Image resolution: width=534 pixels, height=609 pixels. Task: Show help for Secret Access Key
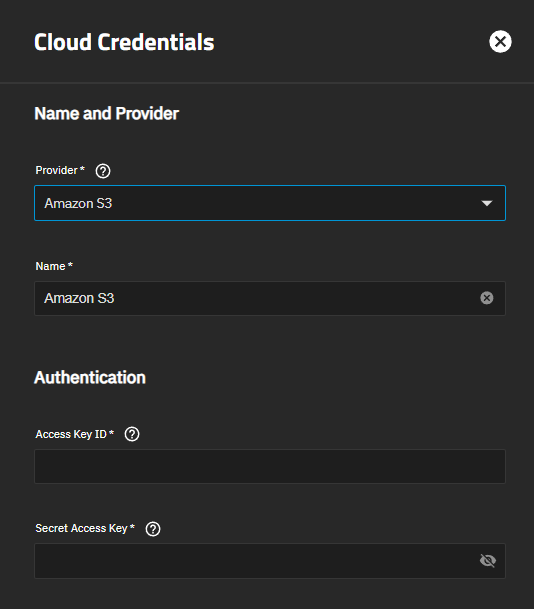click(153, 529)
